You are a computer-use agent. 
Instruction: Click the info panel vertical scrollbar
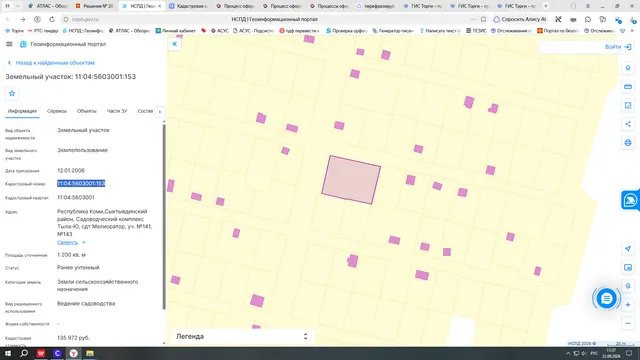(x=164, y=216)
